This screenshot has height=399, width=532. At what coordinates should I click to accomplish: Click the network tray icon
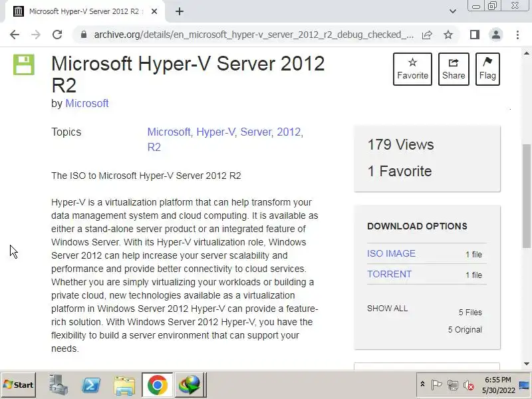[x=453, y=385]
